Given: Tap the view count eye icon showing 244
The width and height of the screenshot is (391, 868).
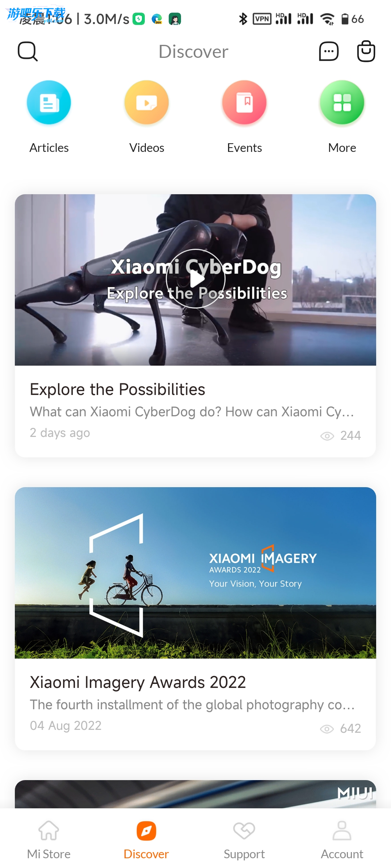Looking at the screenshot, I should point(327,436).
